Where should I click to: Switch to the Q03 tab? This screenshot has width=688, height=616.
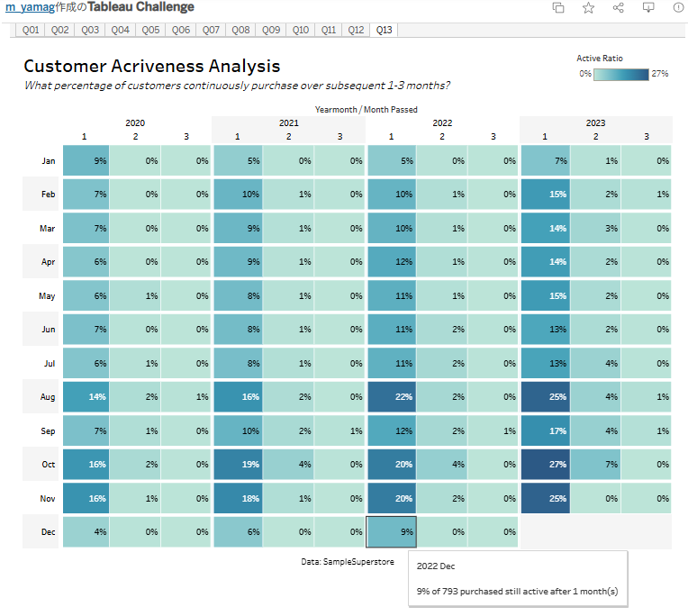(x=90, y=30)
